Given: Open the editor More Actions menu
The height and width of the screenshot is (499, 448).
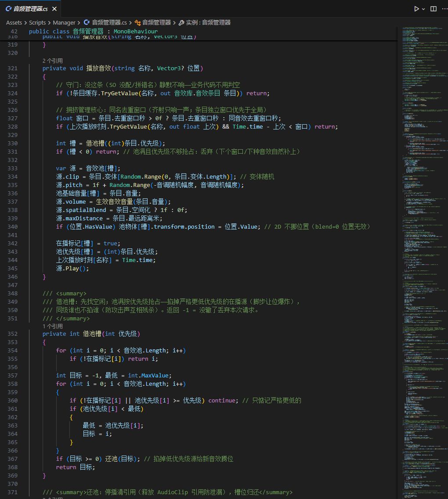Looking at the screenshot, I should [x=444, y=9].
